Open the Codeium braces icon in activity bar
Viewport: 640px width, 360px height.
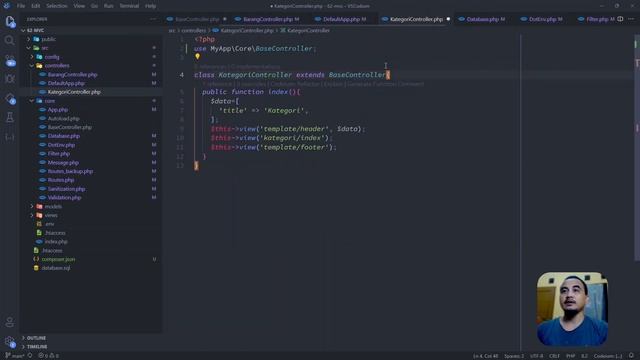10,137
